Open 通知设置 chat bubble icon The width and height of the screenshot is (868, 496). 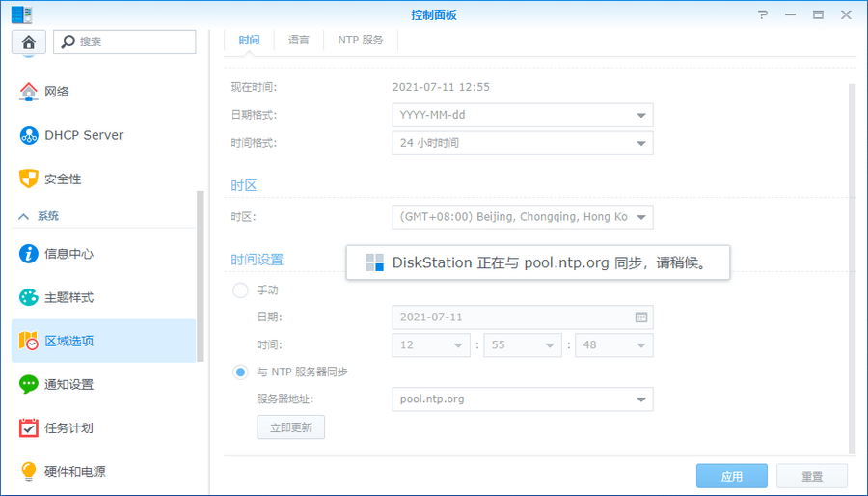(x=29, y=384)
